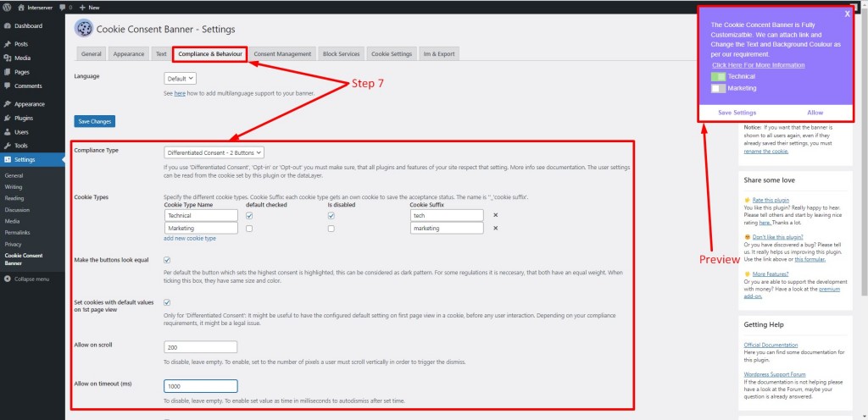Enable Is disabled for Marketing
The image size is (868, 420).
point(331,229)
